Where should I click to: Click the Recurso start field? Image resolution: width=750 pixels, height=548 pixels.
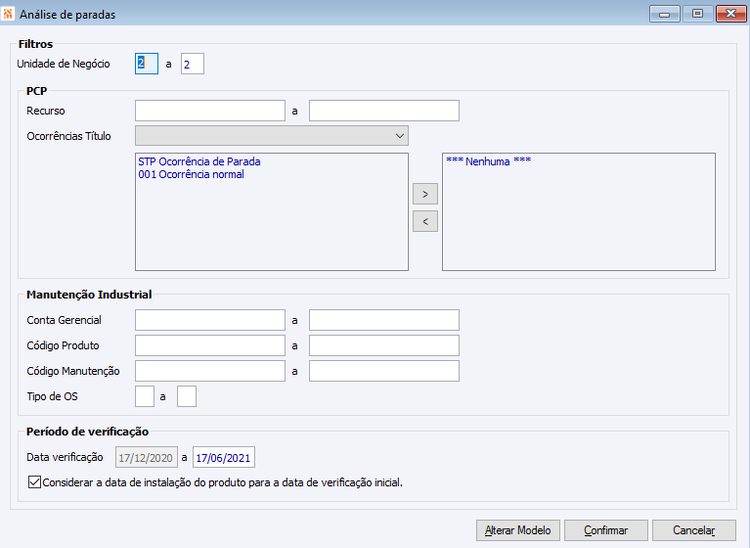(x=210, y=110)
